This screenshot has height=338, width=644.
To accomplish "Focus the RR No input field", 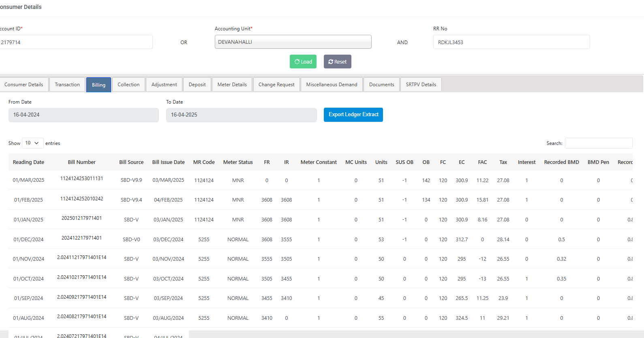I will (511, 42).
